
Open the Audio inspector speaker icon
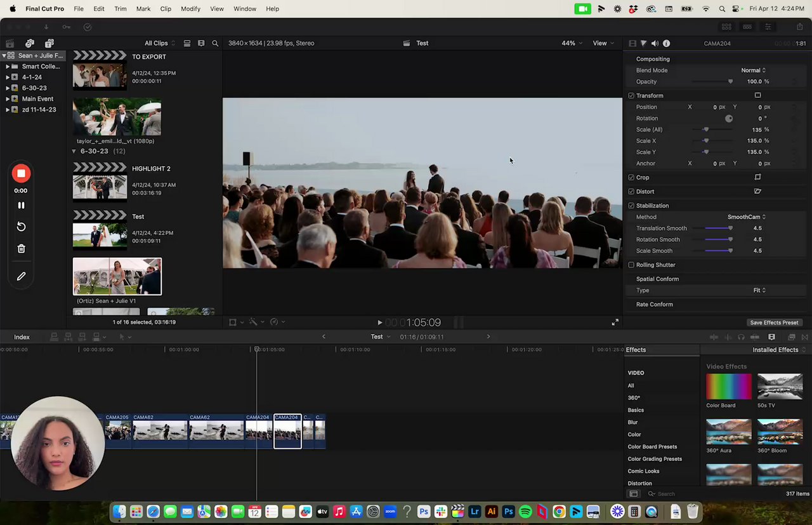point(655,43)
